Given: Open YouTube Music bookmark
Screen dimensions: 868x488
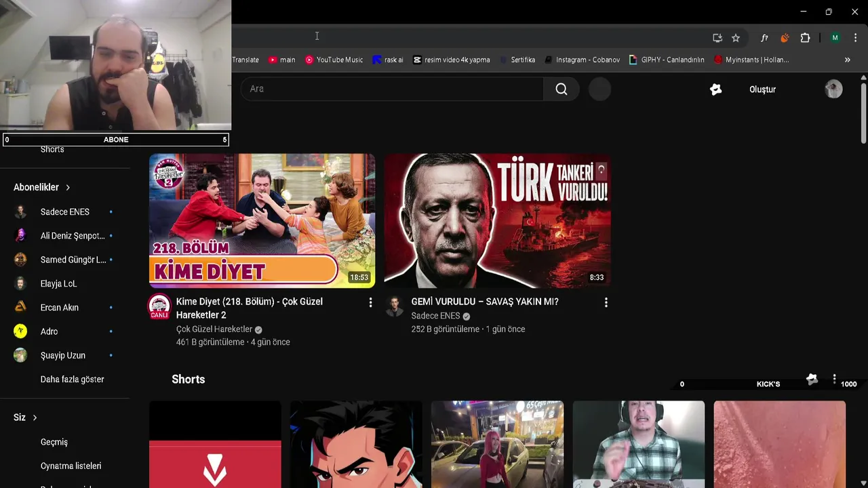Looking at the screenshot, I should pos(334,60).
